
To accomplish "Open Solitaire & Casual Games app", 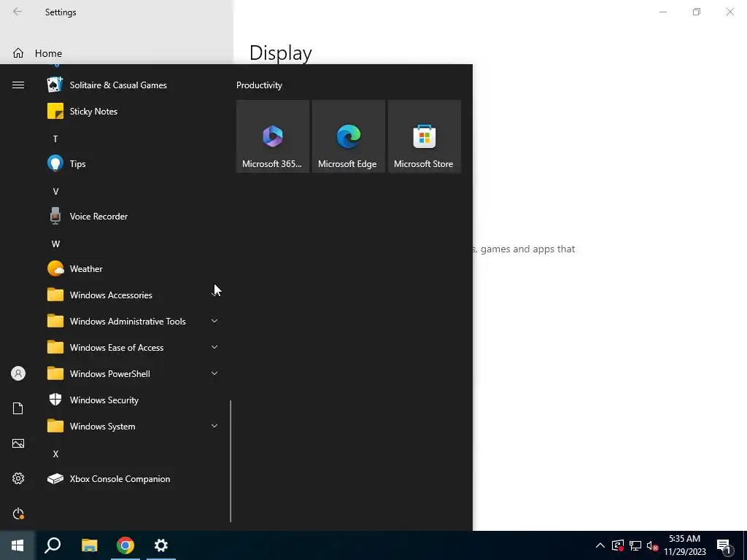I will click(133, 85).
